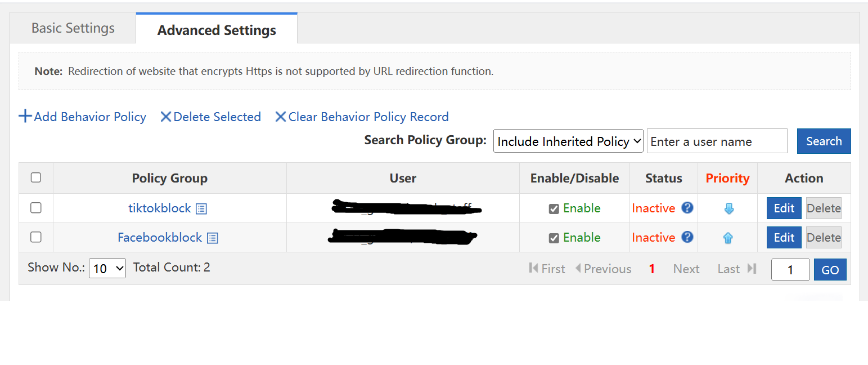Open the Show No. rows dropdown
Image resolution: width=868 pixels, height=365 pixels.
(107, 269)
